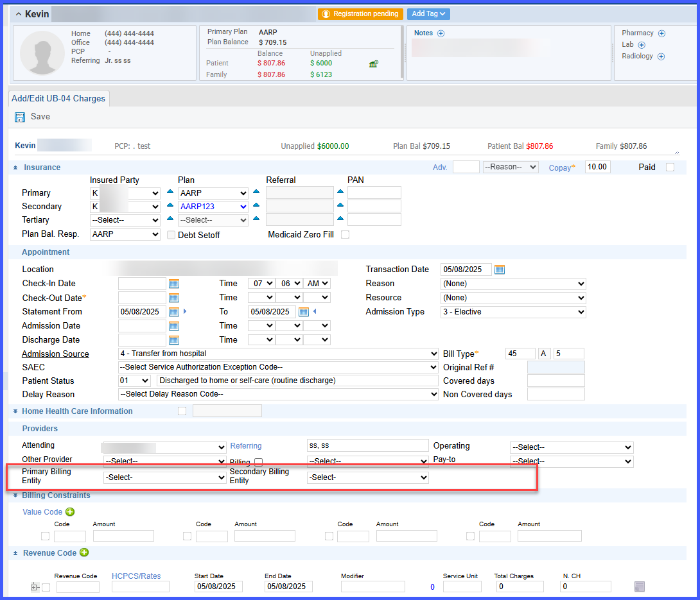Open the Primary Billing Entity dropdown
This screenshot has width=700, height=600.
tap(165, 477)
